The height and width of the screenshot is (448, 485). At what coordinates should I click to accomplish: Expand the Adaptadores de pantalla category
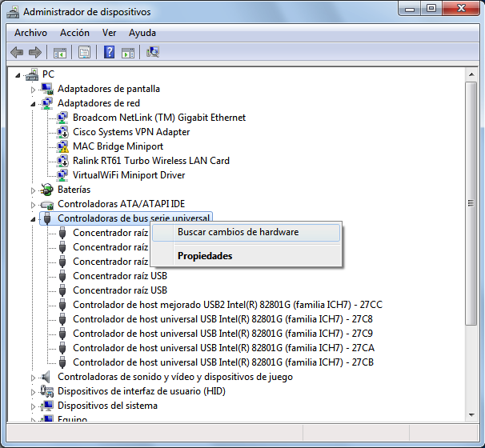point(34,89)
